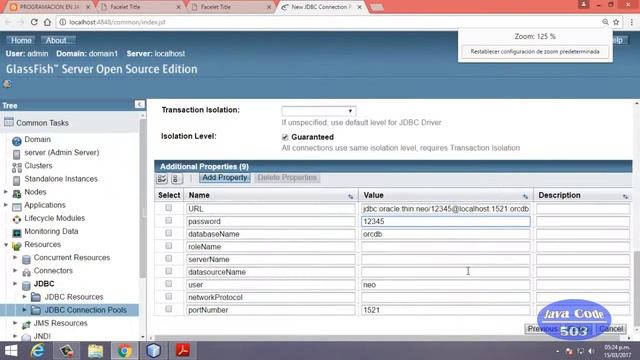Image resolution: width=640 pixels, height=360 pixels.
Task: Switch to second Facelet Title tab
Action: 231,7
